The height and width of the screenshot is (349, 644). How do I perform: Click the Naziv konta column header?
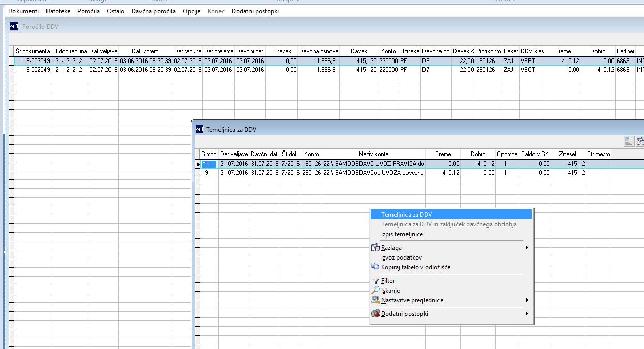pos(374,154)
